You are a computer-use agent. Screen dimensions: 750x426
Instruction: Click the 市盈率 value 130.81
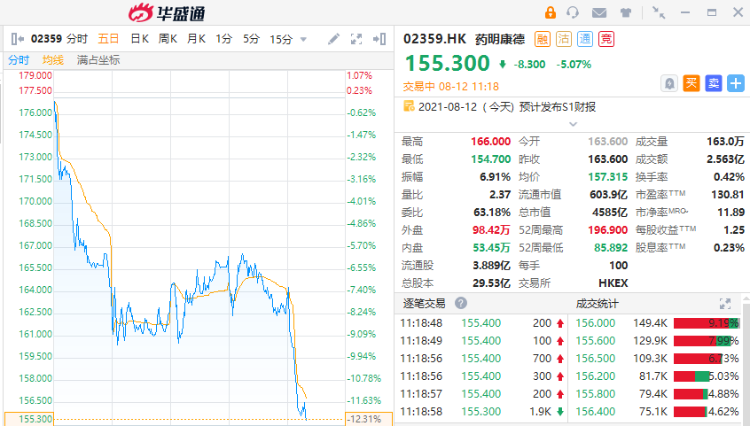click(x=728, y=194)
